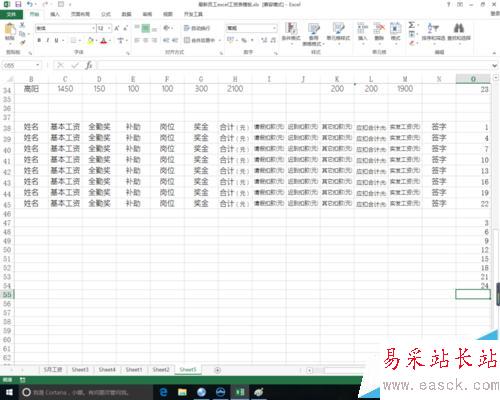Viewport: 500px width, 400px height.
Task: Switch to the Formulas ribbon tab
Action: click(x=106, y=14)
